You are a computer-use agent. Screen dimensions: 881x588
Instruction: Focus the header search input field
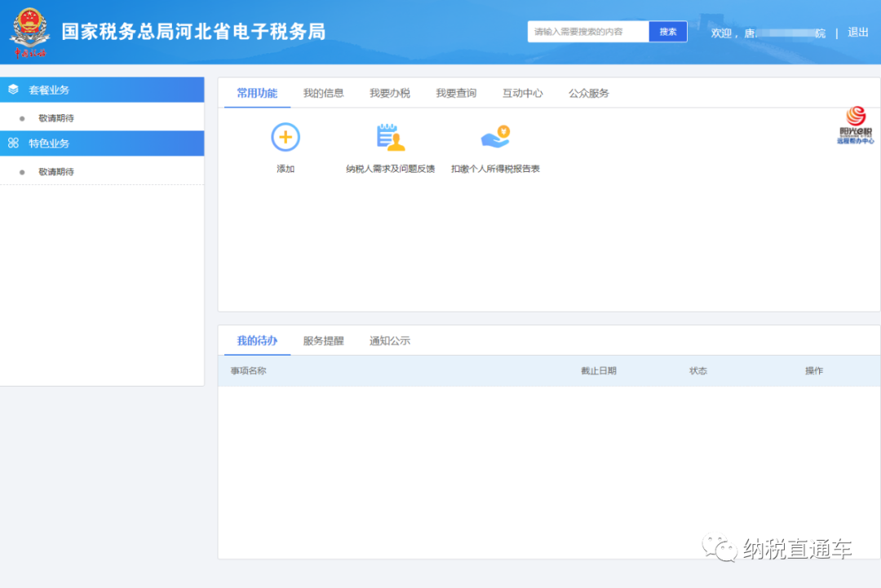click(x=588, y=32)
